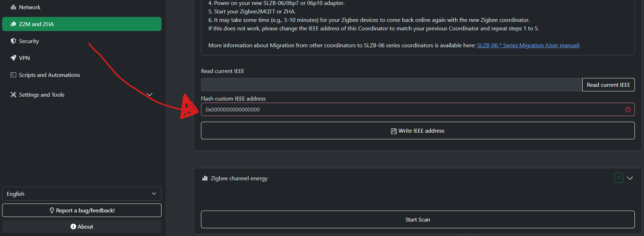Click the Write IEEE address button
The width and height of the screenshot is (644, 236).
click(418, 131)
